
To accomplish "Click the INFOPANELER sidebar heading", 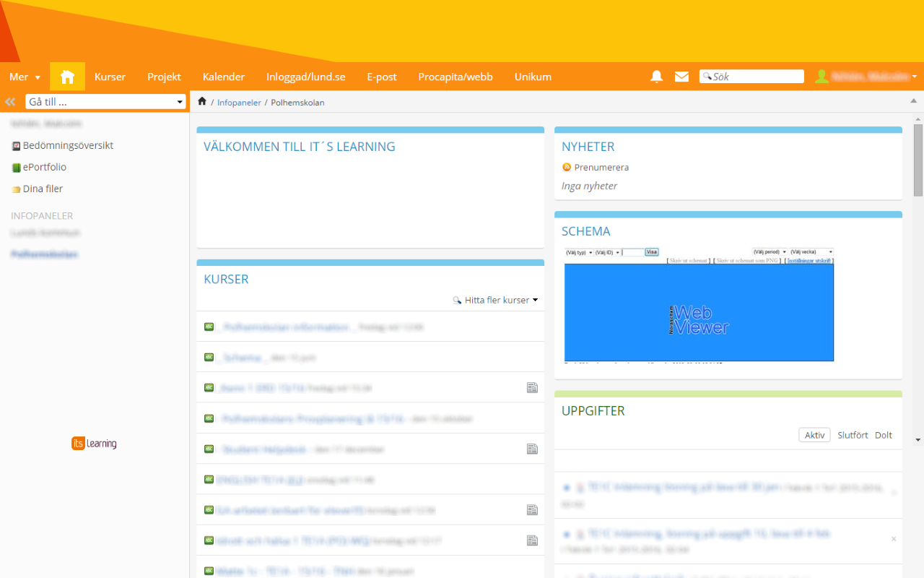I will pyautogui.click(x=42, y=216).
